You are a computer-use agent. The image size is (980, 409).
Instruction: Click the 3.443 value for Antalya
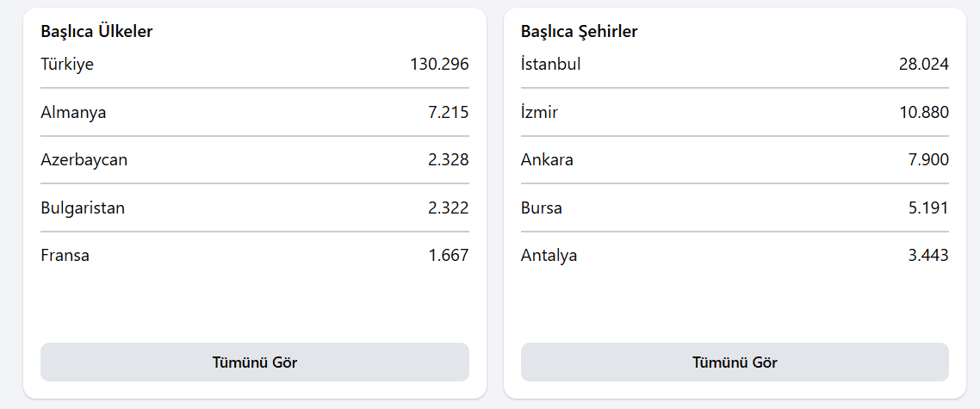(927, 255)
